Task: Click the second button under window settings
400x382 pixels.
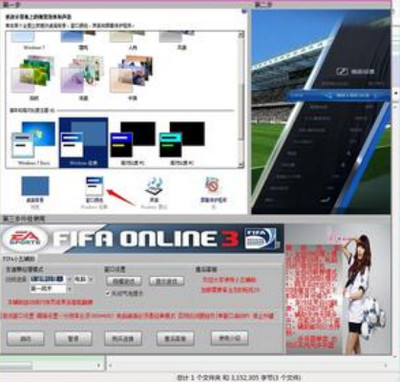Action: click(166, 281)
